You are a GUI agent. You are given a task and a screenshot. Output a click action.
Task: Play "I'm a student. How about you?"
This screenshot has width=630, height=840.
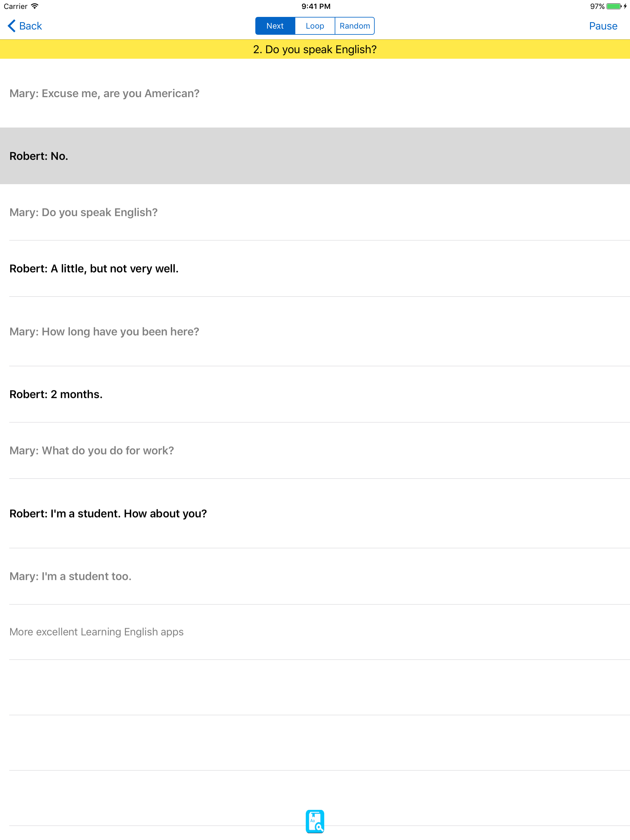pos(108,513)
